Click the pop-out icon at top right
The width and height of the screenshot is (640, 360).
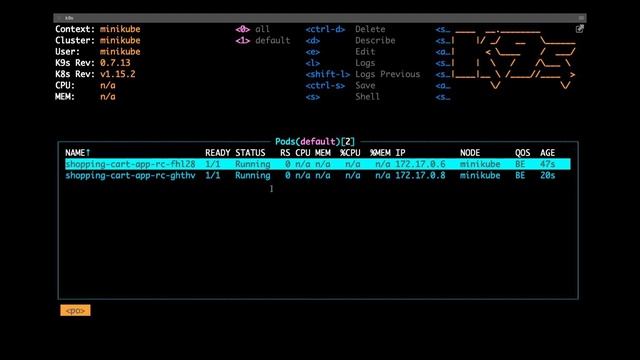point(580,29)
